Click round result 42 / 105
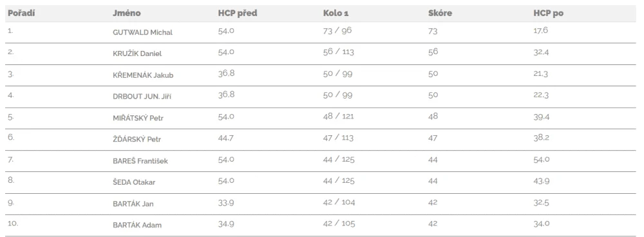 [x=339, y=223]
